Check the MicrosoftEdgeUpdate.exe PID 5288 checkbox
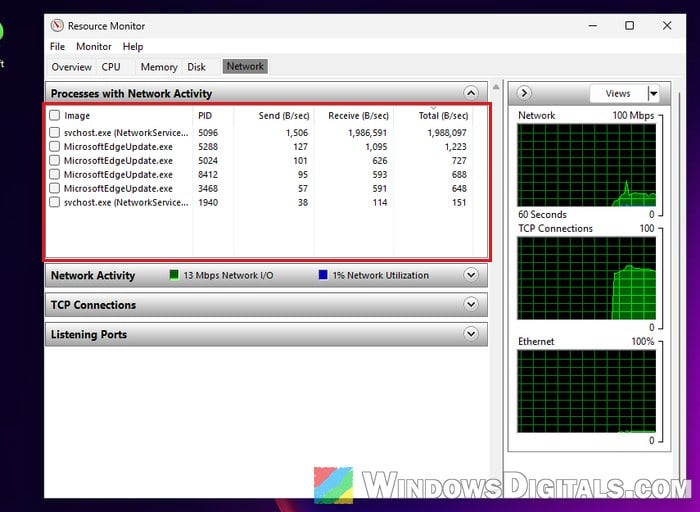Image resolution: width=700 pixels, height=512 pixels. click(x=54, y=146)
